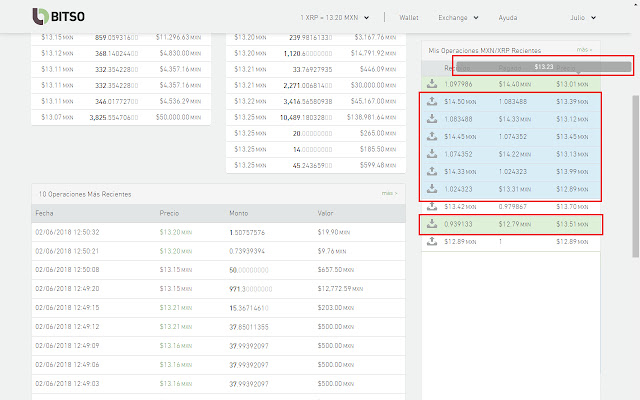The height and width of the screenshot is (400, 640).
Task: Click download icon in 0.939133 row
Action: coord(431,224)
